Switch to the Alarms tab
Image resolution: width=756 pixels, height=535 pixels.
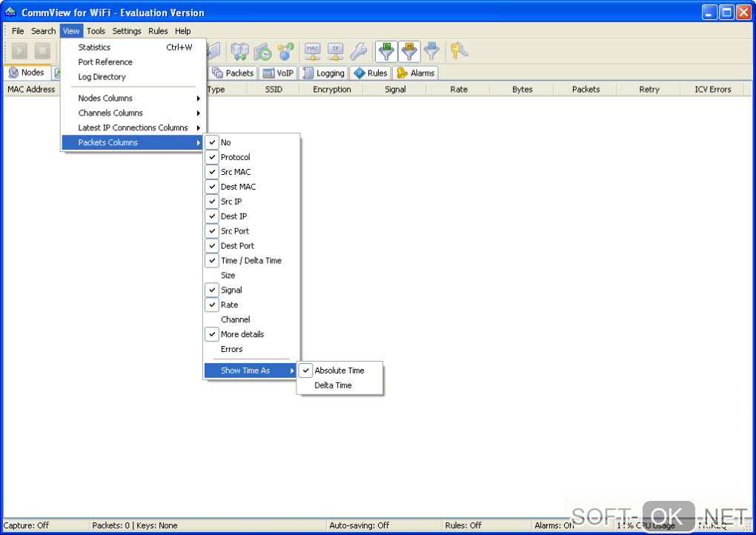(x=416, y=73)
